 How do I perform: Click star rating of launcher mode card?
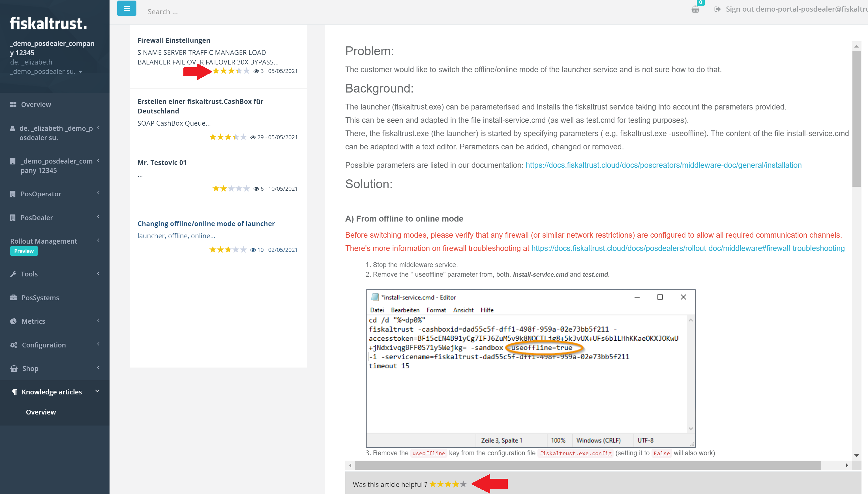(x=228, y=250)
